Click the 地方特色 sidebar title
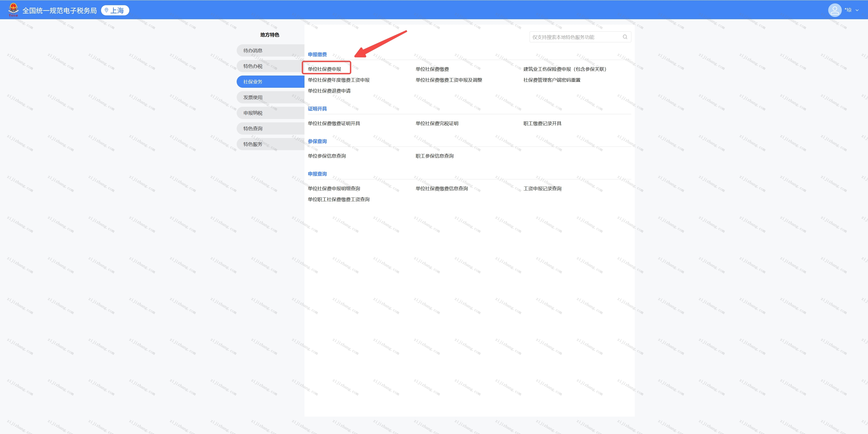The image size is (868, 434). [x=270, y=35]
